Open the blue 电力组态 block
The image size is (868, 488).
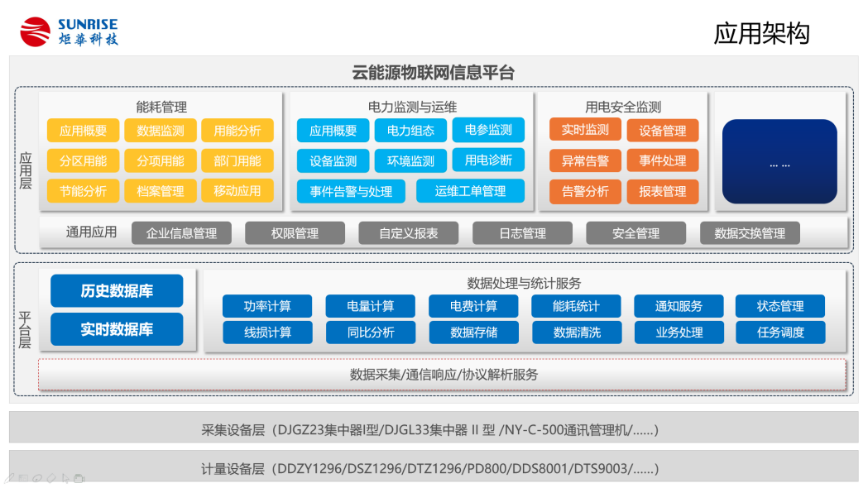point(410,131)
